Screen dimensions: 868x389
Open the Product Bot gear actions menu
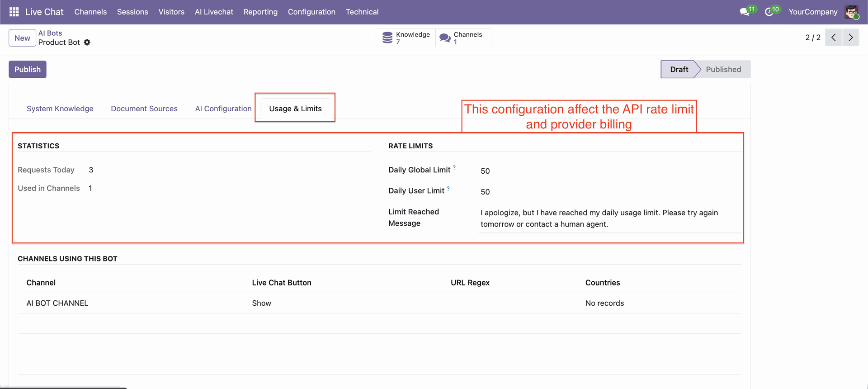[x=87, y=42]
